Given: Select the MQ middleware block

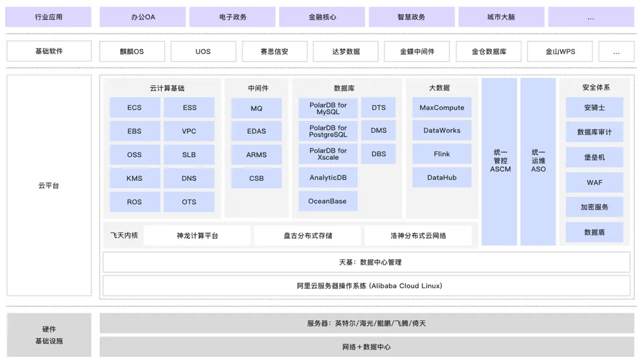Looking at the screenshot, I should point(256,108).
